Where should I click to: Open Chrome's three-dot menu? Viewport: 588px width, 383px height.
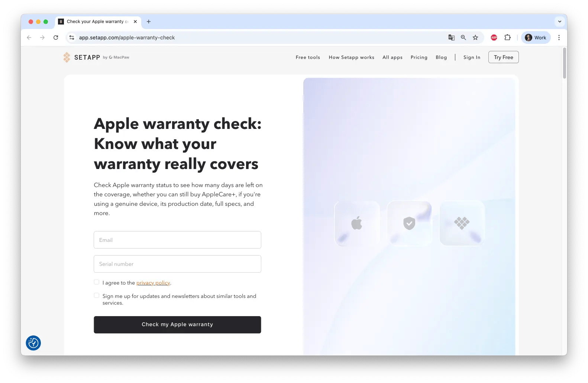coord(559,38)
